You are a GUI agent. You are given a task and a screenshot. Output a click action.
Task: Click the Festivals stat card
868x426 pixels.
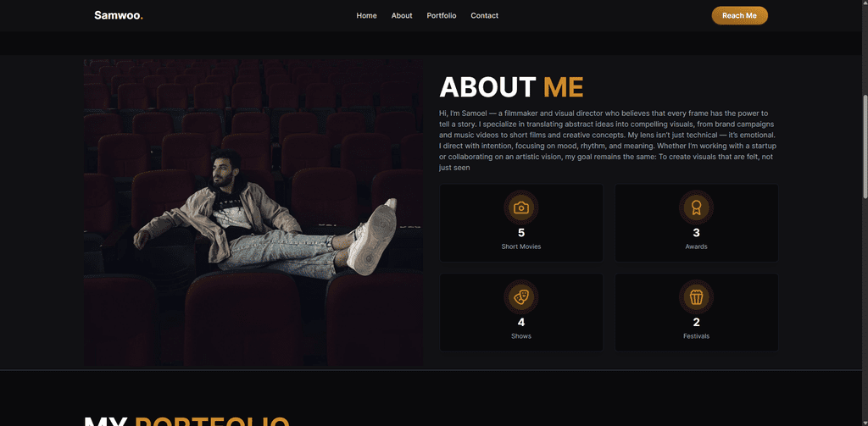(x=696, y=312)
